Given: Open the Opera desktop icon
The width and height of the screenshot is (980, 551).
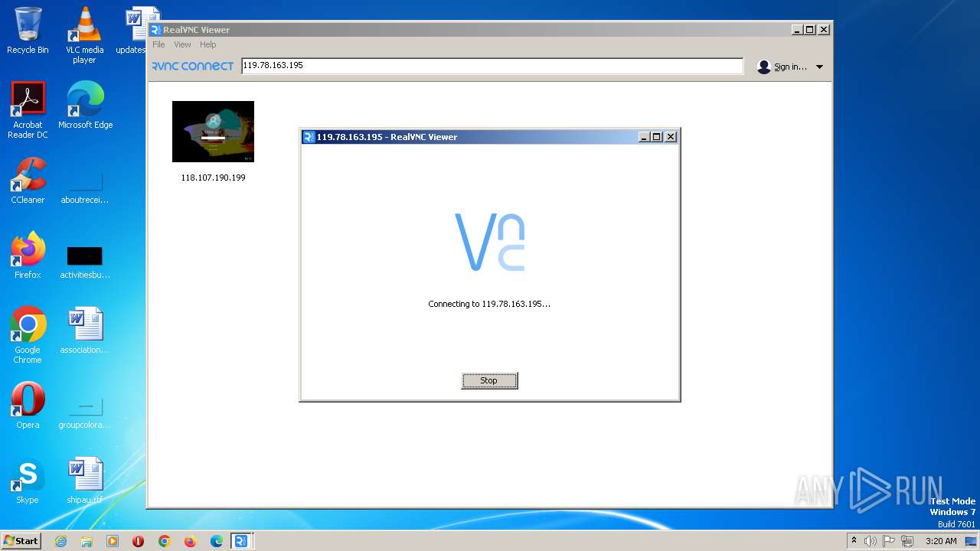Looking at the screenshot, I should (28, 405).
